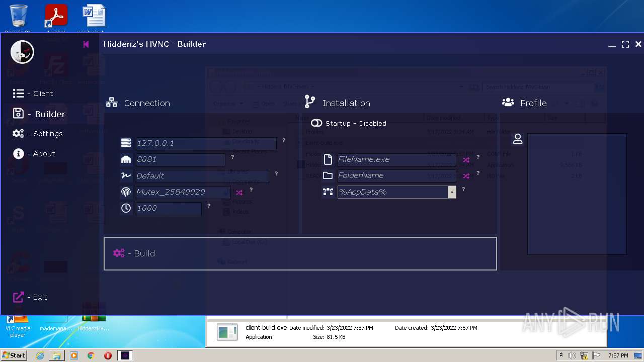Click the media player taskbar icon
Image resolution: width=644 pixels, height=362 pixels.
tap(74, 355)
